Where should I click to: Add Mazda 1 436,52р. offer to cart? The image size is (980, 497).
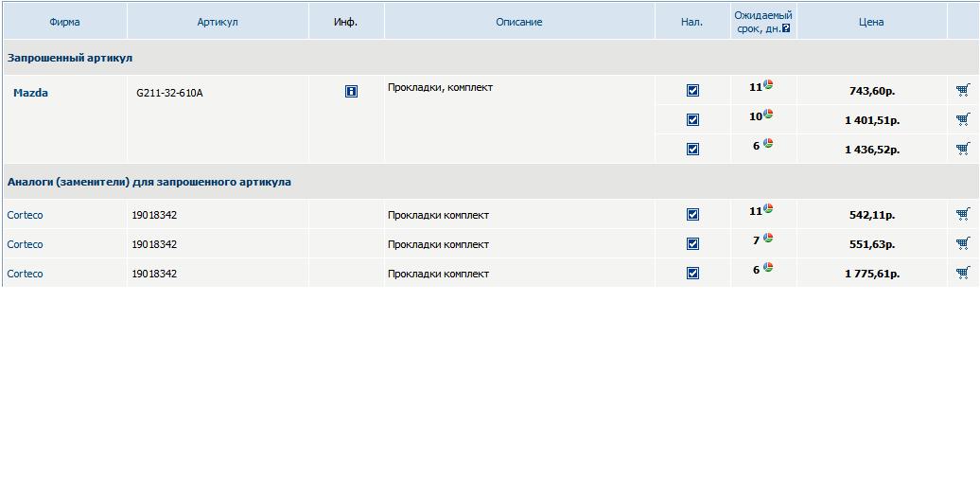click(963, 149)
